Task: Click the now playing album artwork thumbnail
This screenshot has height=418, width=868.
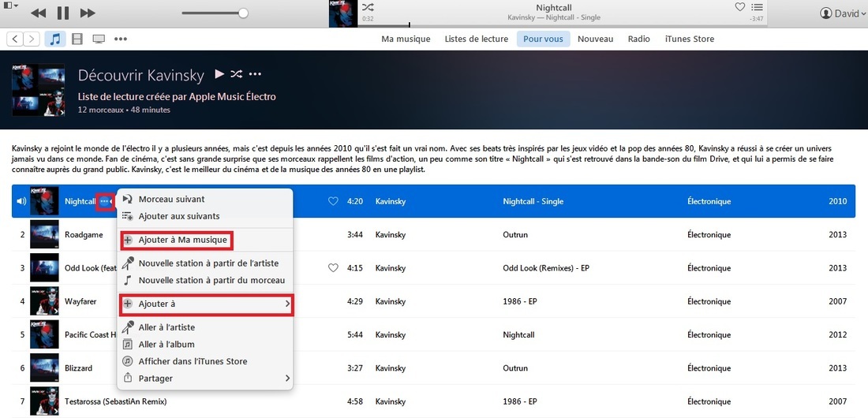Action: click(343, 13)
